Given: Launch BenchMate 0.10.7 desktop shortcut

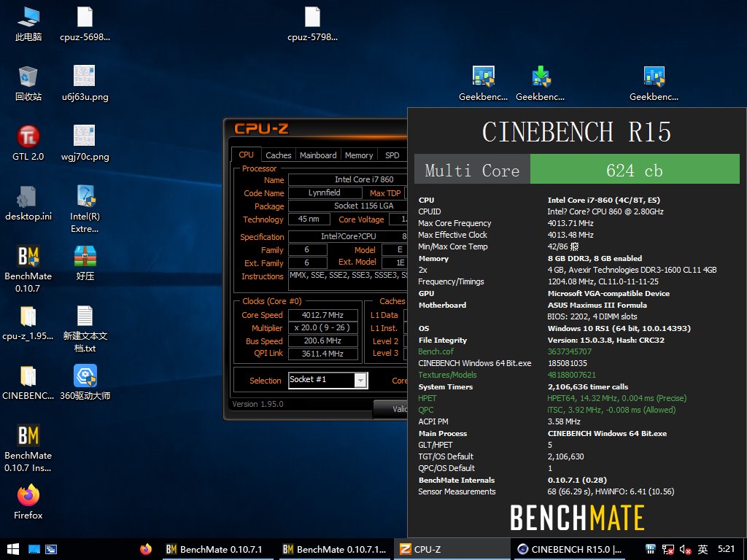Looking at the screenshot, I should (x=28, y=269).
